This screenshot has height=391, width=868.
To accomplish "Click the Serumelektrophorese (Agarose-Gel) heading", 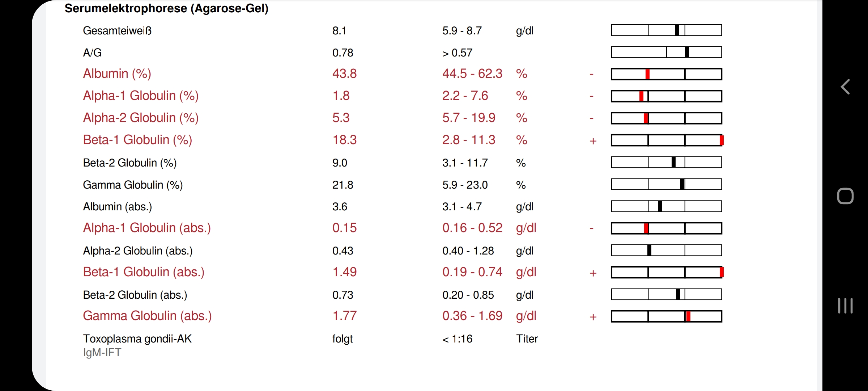I will pos(166,8).
